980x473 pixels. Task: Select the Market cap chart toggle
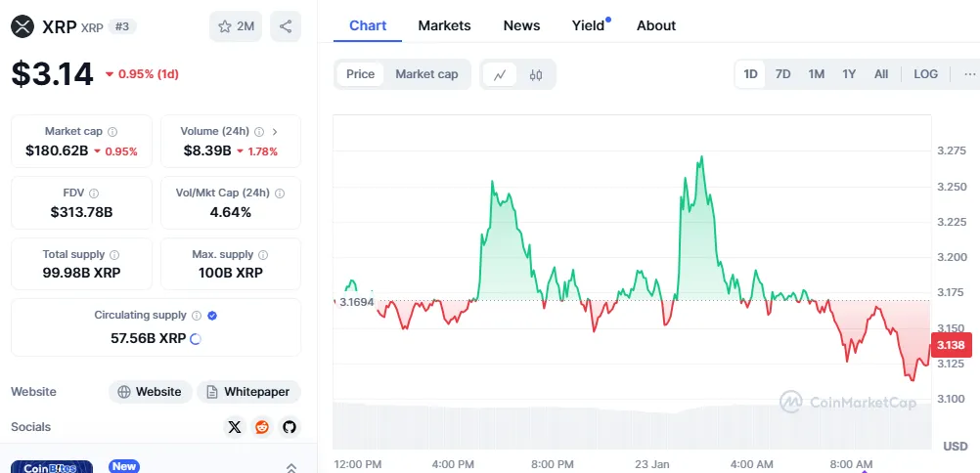coord(426,74)
